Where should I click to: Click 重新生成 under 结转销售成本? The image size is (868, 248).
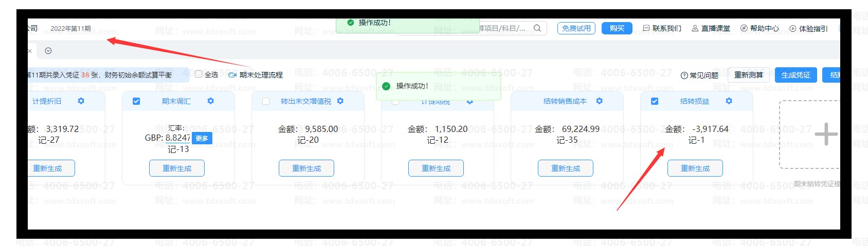tap(566, 168)
